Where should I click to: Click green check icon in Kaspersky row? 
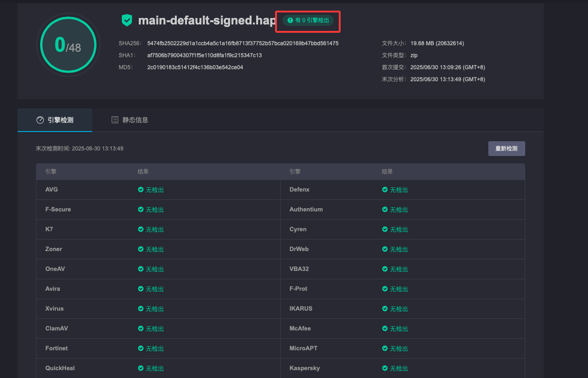point(385,368)
